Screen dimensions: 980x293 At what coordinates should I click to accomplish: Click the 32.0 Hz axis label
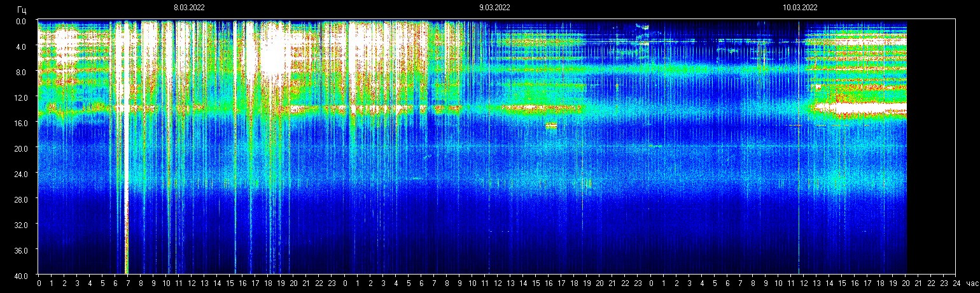coord(21,224)
